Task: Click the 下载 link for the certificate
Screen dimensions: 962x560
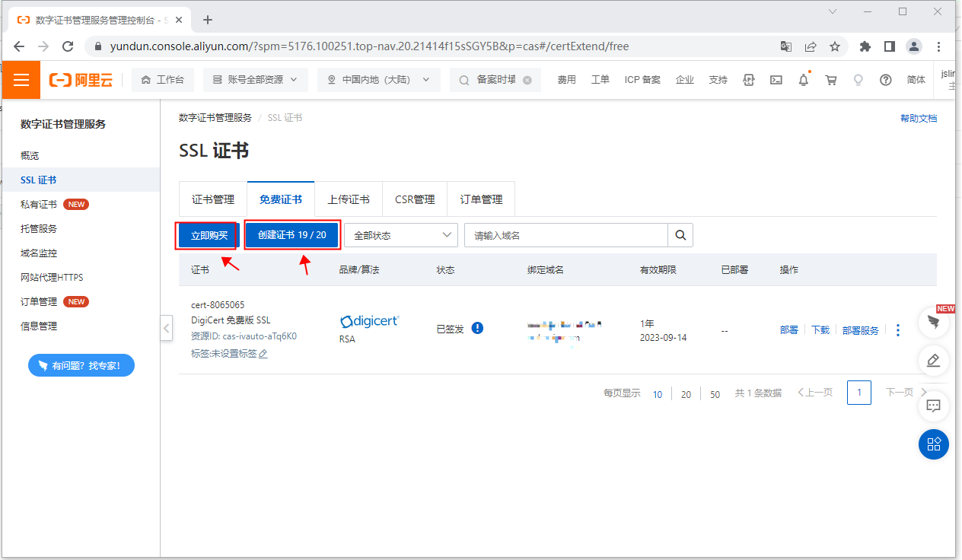Action: (820, 330)
